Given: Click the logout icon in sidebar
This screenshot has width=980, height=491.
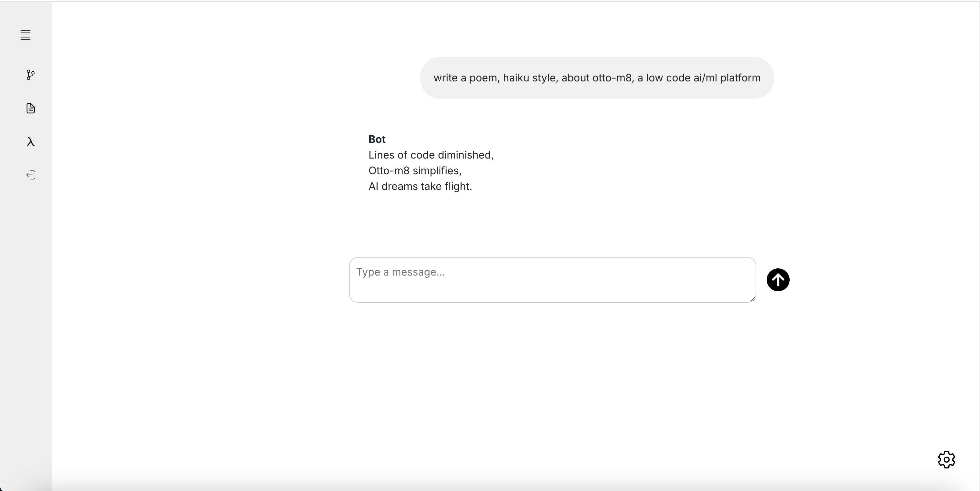Looking at the screenshot, I should click(x=31, y=175).
